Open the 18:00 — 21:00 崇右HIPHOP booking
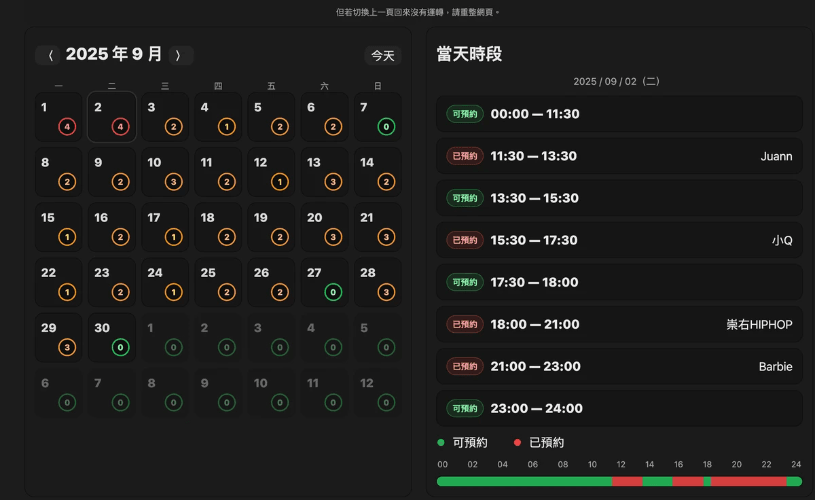This screenshot has width=815, height=500. pos(619,324)
